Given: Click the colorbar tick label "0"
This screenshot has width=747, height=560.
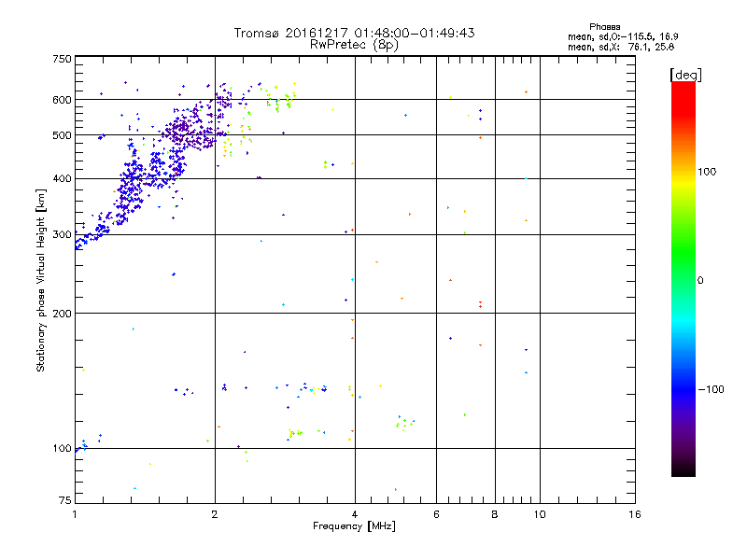Looking at the screenshot, I should click(700, 281).
